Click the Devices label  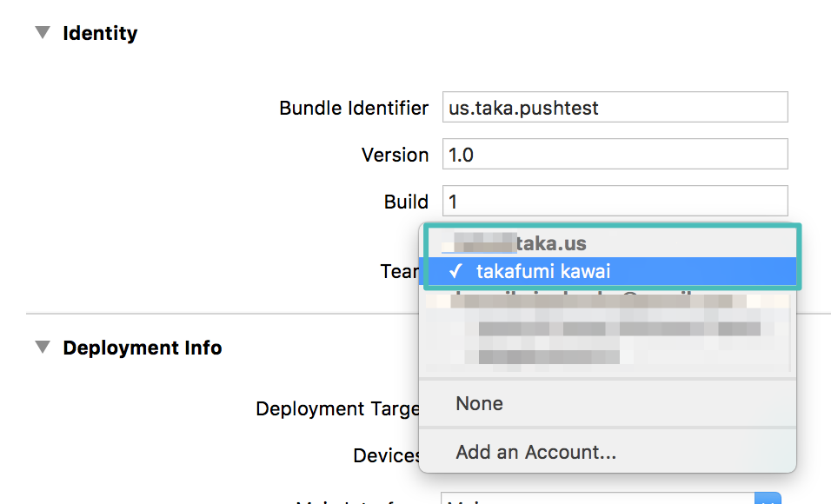point(387,455)
